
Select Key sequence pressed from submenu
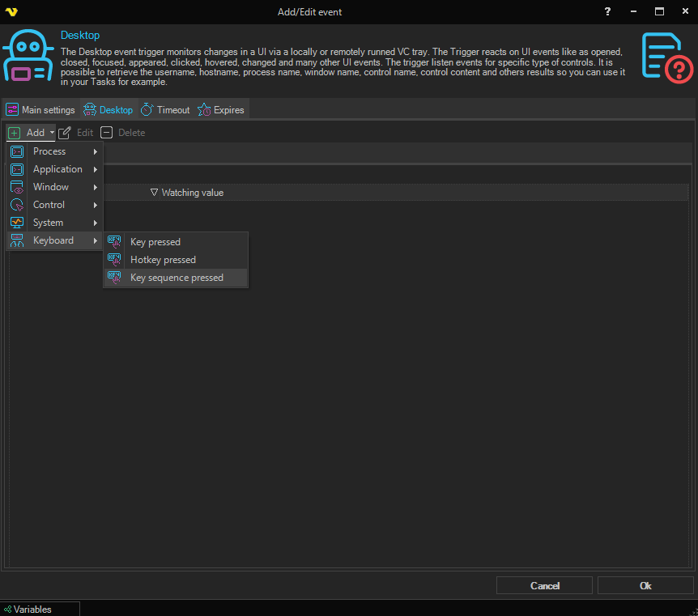point(177,278)
